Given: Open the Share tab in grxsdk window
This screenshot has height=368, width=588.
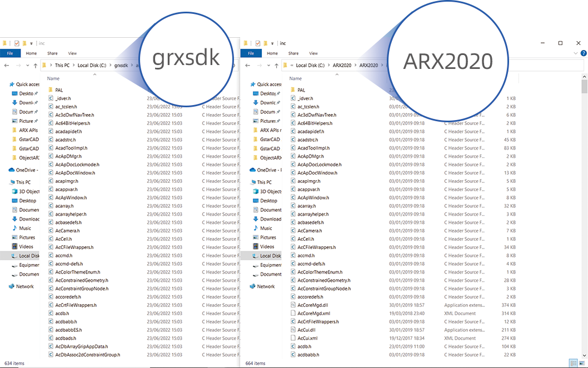Looking at the screenshot, I should (x=52, y=53).
